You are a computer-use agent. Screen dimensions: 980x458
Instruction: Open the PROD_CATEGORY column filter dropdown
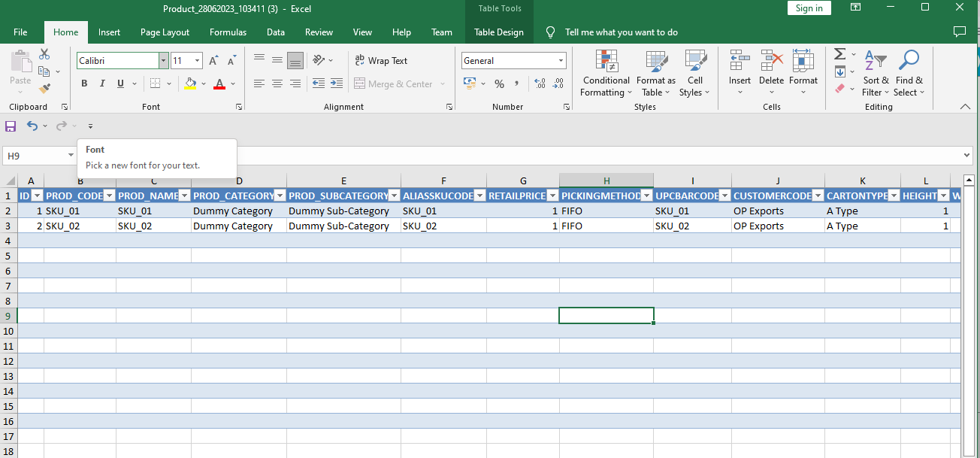(x=280, y=196)
